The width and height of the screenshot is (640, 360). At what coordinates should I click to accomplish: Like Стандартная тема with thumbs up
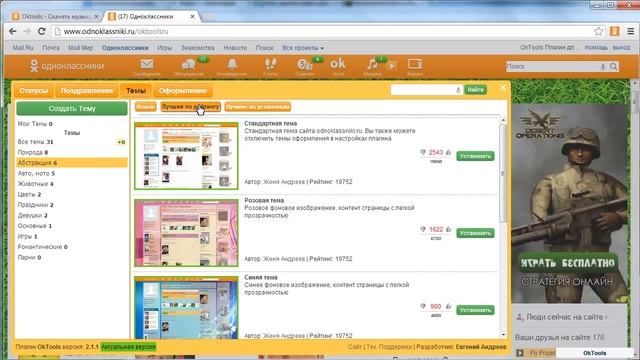point(449,152)
